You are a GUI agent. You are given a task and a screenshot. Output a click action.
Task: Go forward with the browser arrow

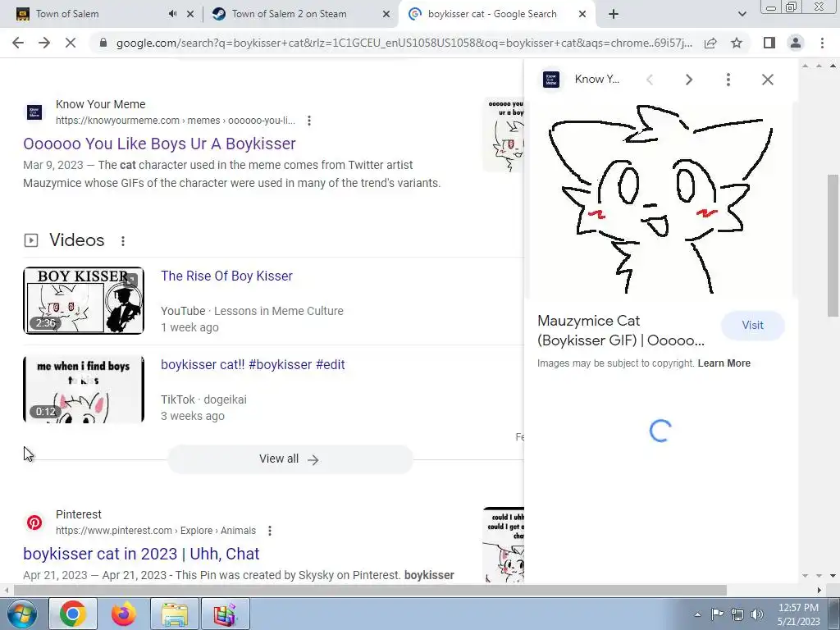[44, 43]
